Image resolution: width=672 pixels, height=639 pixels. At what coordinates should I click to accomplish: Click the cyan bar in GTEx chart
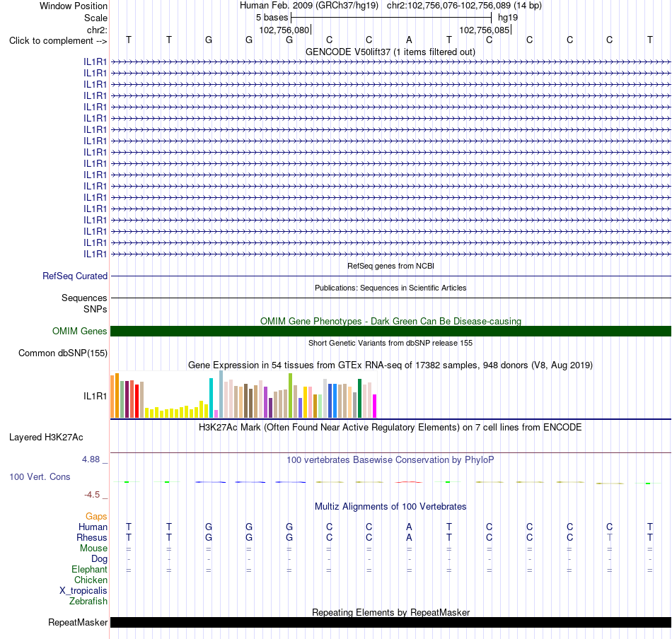coord(211,398)
